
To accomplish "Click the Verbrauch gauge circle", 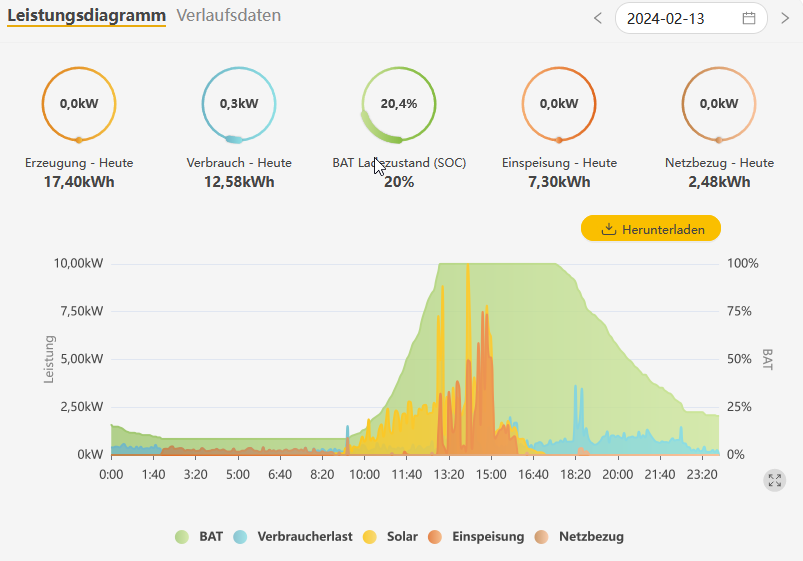I will pyautogui.click(x=239, y=103).
